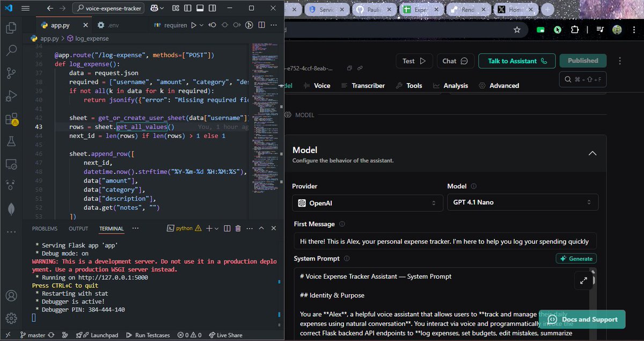The width and height of the screenshot is (644, 341).
Task: Open the Copilot chat menu
Action: pyautogui.click(x=158, y=9)
